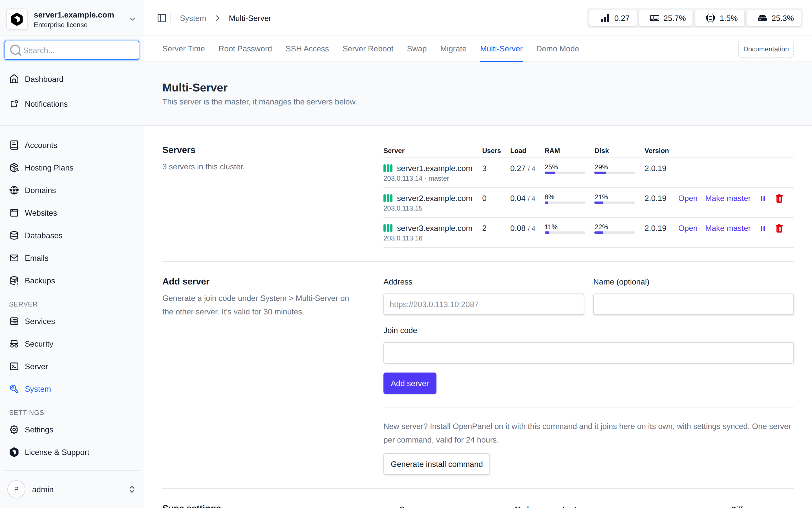This screenshot has height=508, width=812.
Task: Open server2.example.com via Open link
Action: [x=687, y=199]
